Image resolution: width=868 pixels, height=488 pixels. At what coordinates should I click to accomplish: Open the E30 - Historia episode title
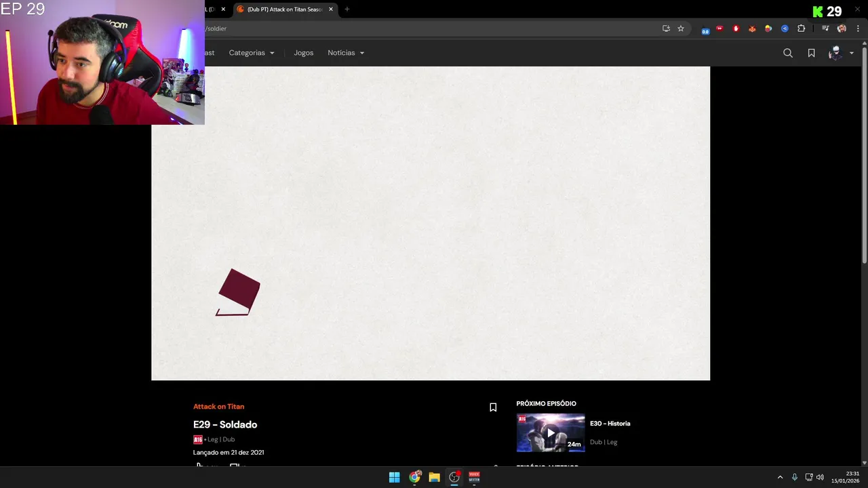click(610, 424)
